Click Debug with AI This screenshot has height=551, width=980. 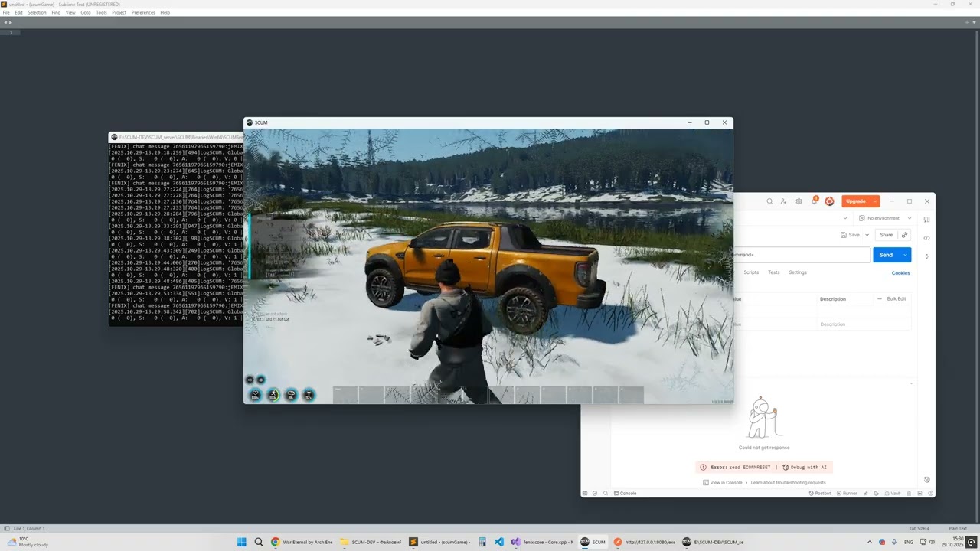[805, 467]
